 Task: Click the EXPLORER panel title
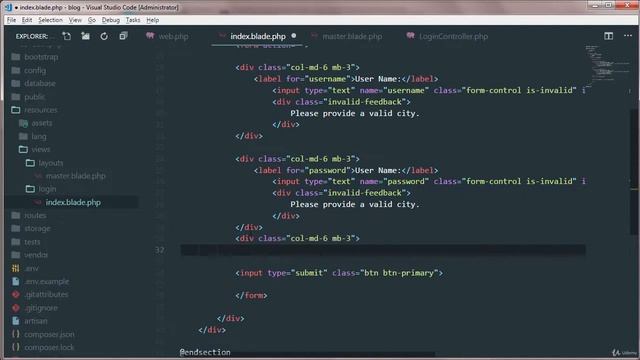[31, 36]
